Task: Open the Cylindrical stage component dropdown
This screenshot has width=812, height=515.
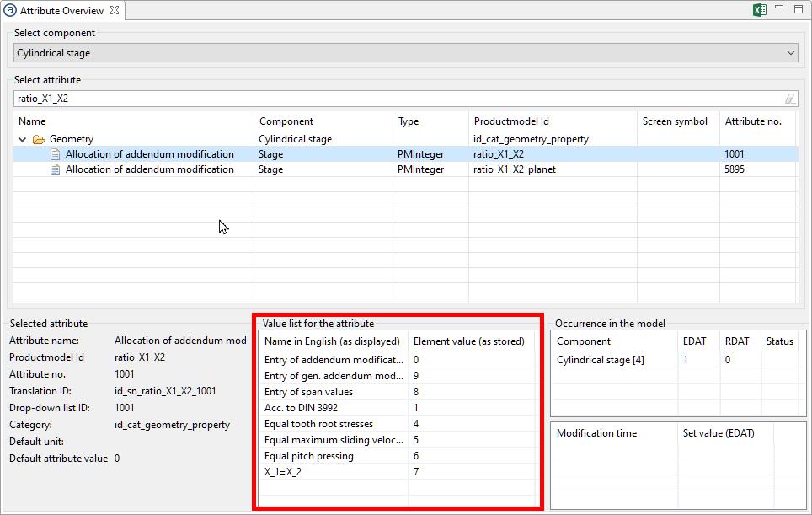Action: click(x=790, y=53)
